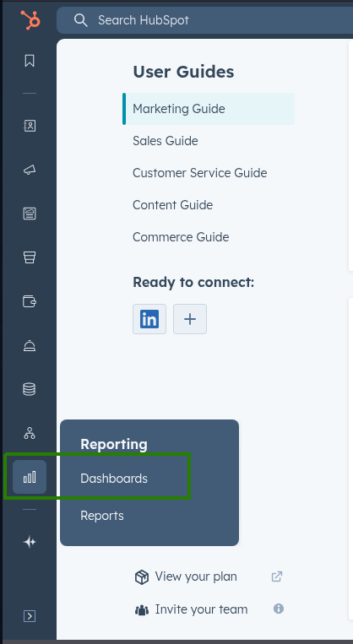Click the people icon beside Invite your team

coord(142,610)
